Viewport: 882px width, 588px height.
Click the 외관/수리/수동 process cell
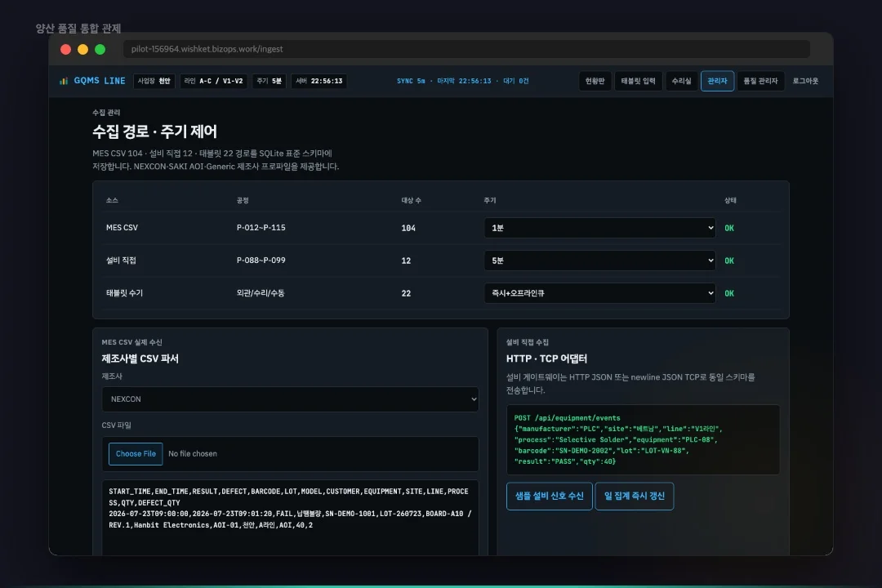261,293
